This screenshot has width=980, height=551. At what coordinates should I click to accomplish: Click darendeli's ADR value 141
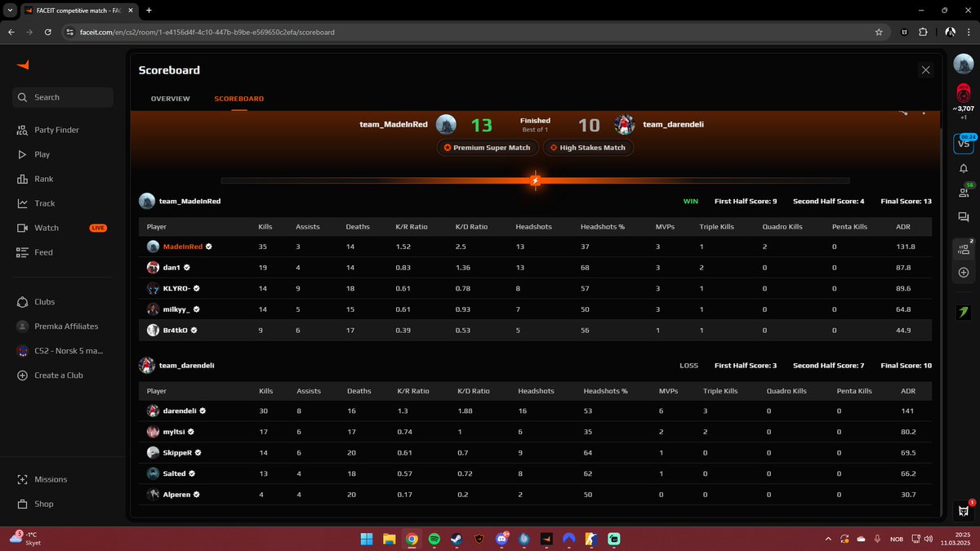click(906, 411)
